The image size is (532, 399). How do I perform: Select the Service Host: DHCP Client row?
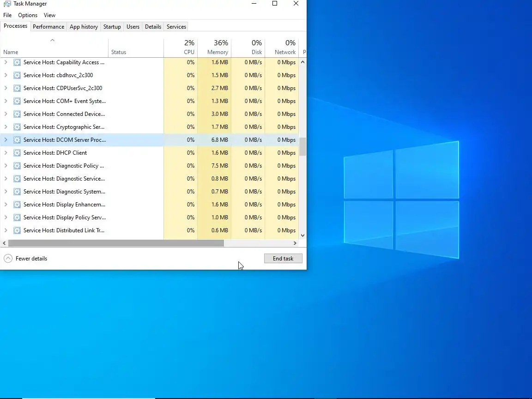click(x=150, y=153)
